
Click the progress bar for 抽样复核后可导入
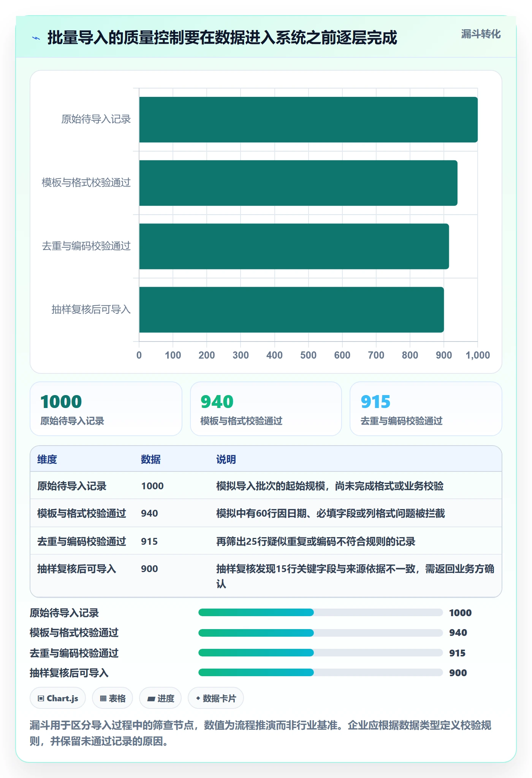coord(320,672)
